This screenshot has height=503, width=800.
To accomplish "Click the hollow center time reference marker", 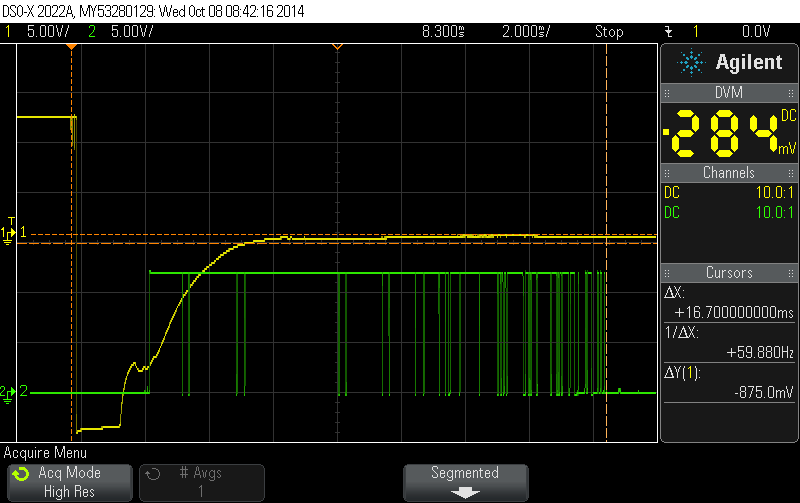I will click(x=337, y=46).
